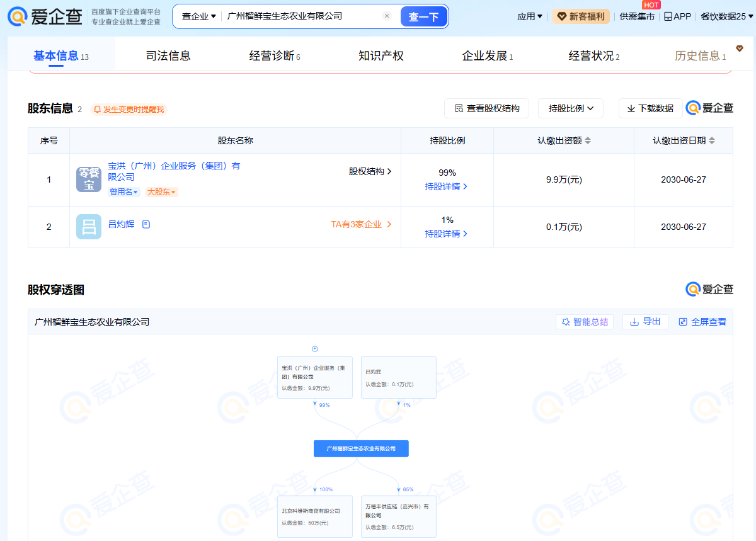Open the 爱企查 logo home page

coord(45,16)
